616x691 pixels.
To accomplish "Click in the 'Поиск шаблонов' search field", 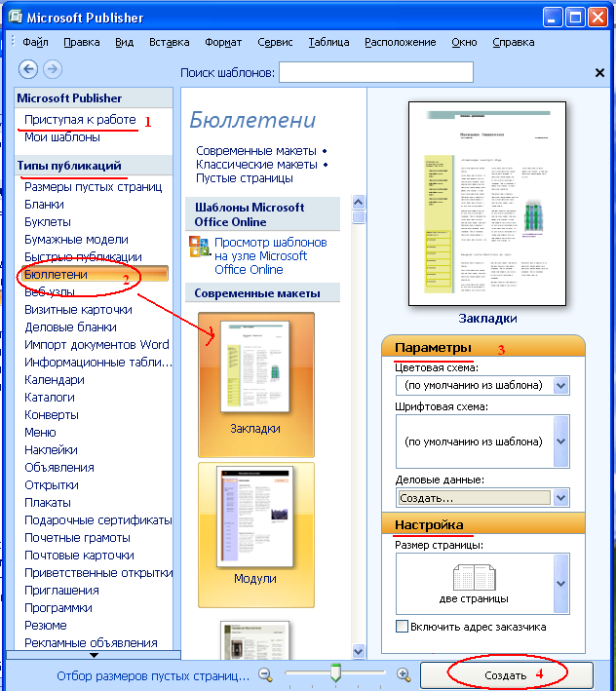I will [x=376, y=72].
